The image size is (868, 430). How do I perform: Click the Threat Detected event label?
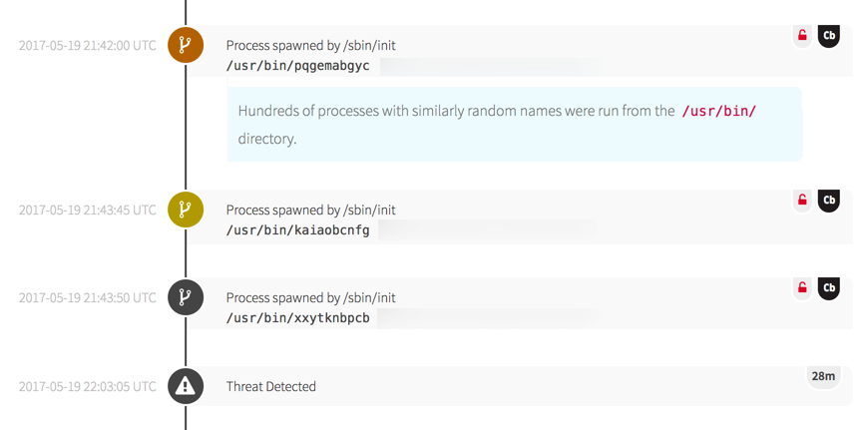[271, 387]
